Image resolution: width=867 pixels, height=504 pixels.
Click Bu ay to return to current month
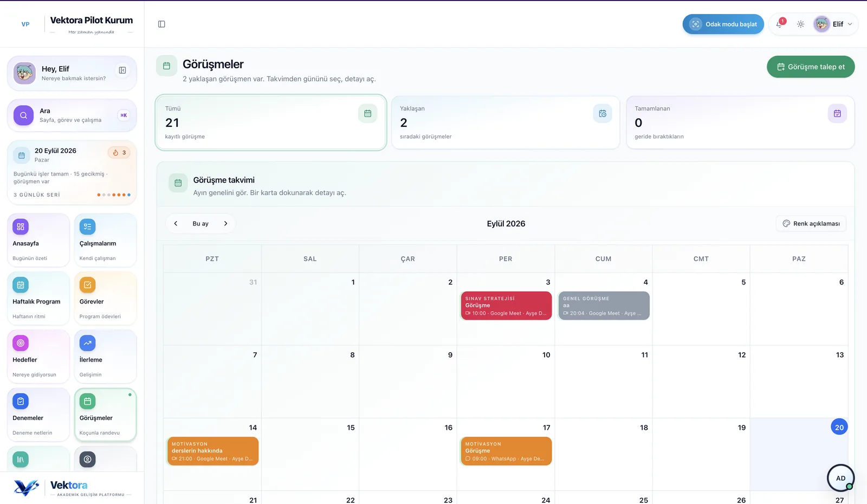click(200, 223)
